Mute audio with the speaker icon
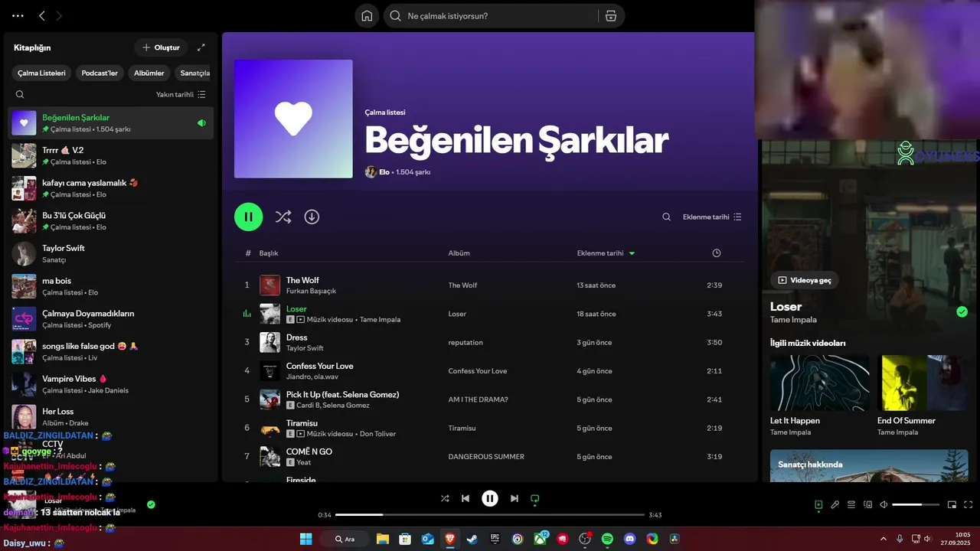980x551 pixels. 884,505
